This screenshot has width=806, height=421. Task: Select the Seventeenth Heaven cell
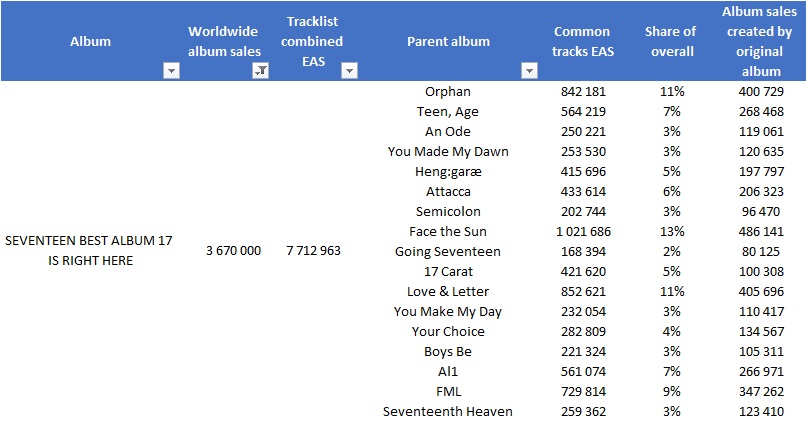click(448, 411)
